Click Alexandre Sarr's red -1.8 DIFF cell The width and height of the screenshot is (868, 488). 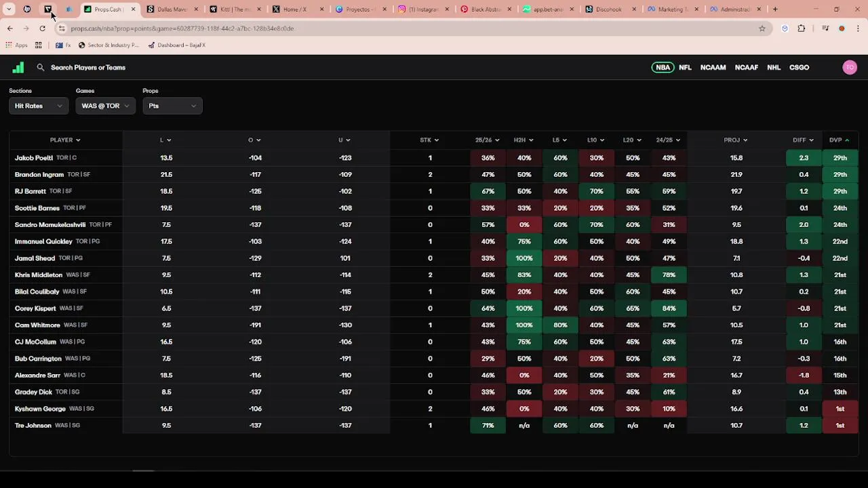[x=804, y=375]
